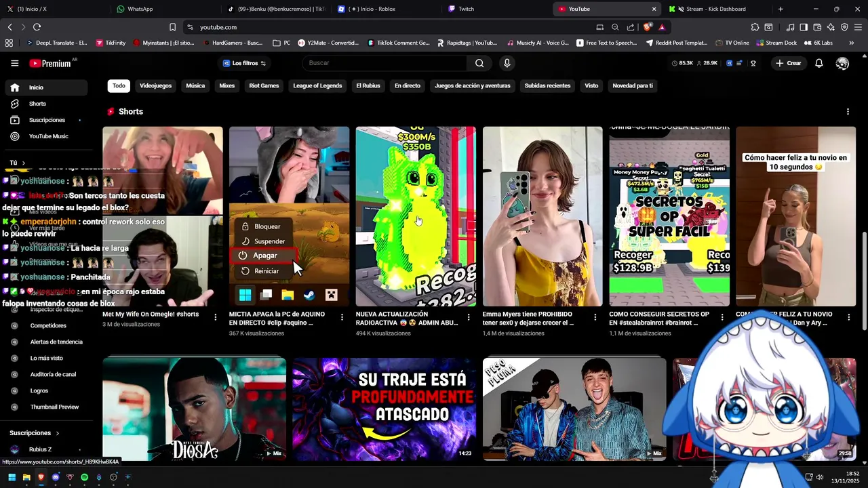The image size is (868, 488).
Task: Reload the page
Action: pos(37,27)
